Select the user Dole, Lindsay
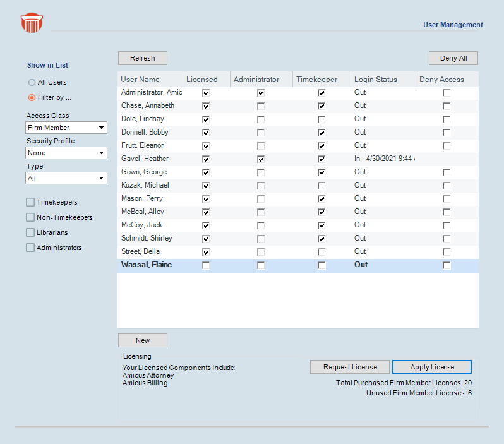 pyautogui.click(x=143, y=119)
